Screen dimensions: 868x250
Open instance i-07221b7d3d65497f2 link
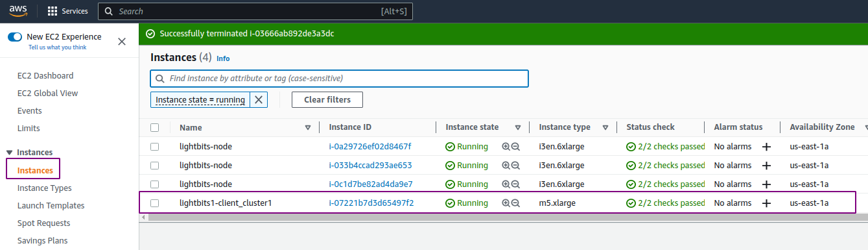pos(371,203)
